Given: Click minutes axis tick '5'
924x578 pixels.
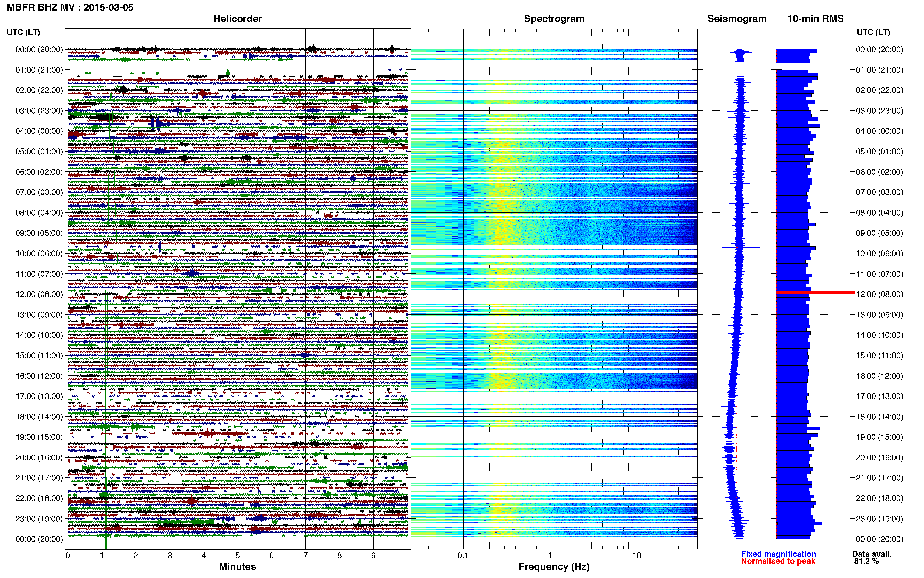Looking at the screenshot, I should pyautogui.click(x=238, y=556).
